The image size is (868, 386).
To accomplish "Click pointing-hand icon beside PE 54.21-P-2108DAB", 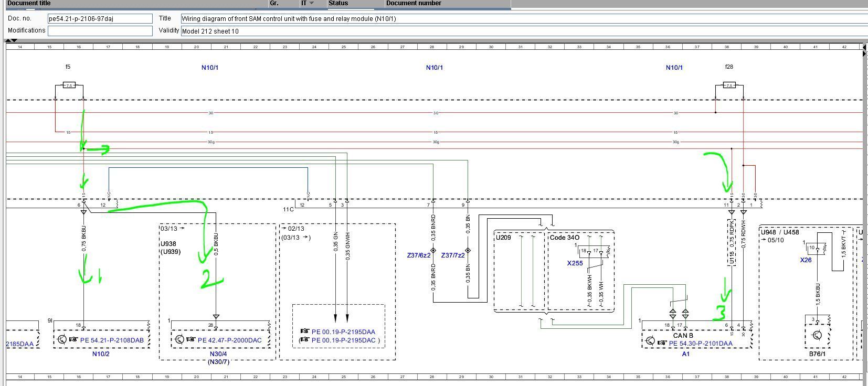I will coord(73,340).
